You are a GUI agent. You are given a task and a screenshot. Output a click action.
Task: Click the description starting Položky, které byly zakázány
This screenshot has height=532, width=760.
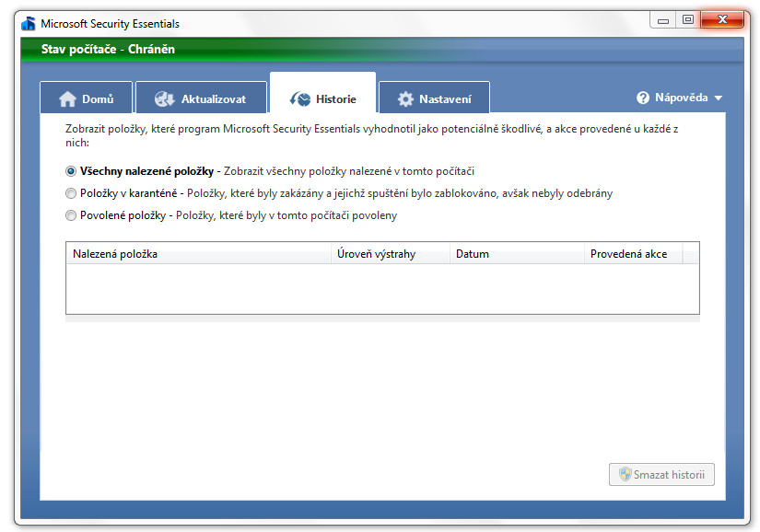400,193
